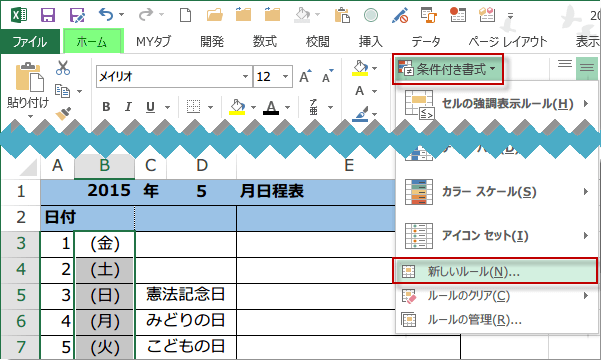Click the Excel application icon

pos(19,15)
